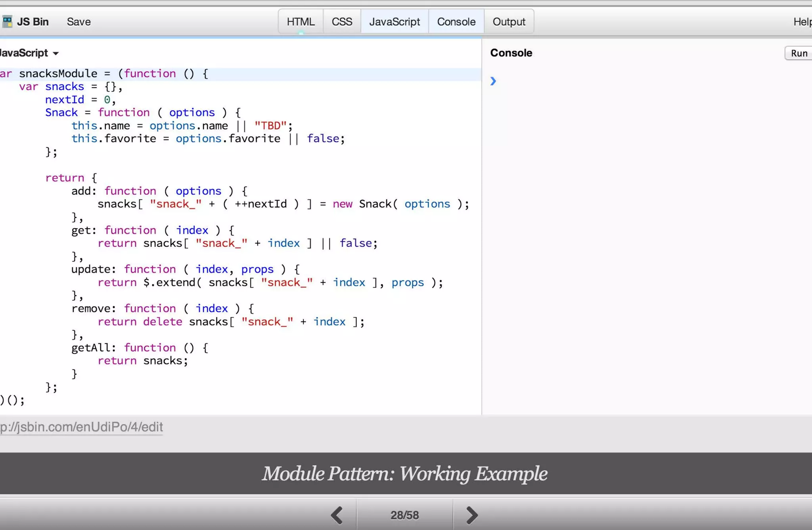Click the 'add: function' line

(159, 191)
